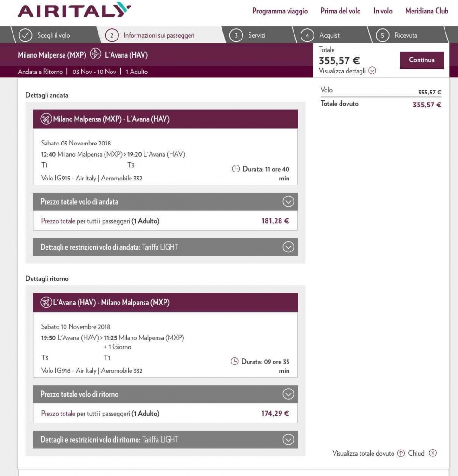Expand Prezzo totale volo di ritorno
Viewport: 458px width, 476px height.
(x=288, y=394)
